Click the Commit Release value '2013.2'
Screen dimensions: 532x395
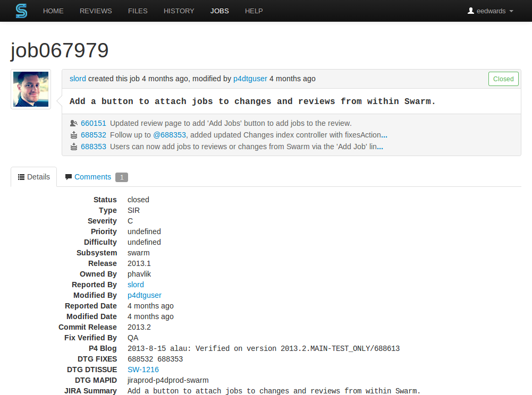pyautogui.click(x=139, y=327)
